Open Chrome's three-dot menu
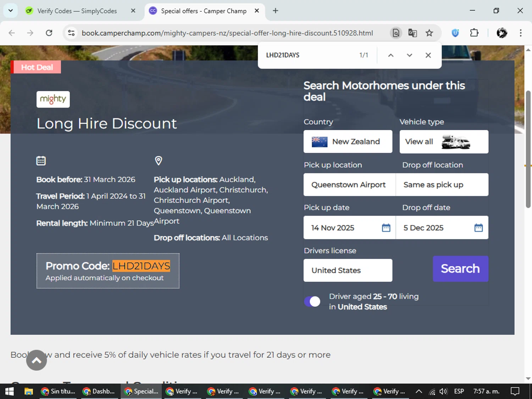532x399 pixels. [521, 33]
